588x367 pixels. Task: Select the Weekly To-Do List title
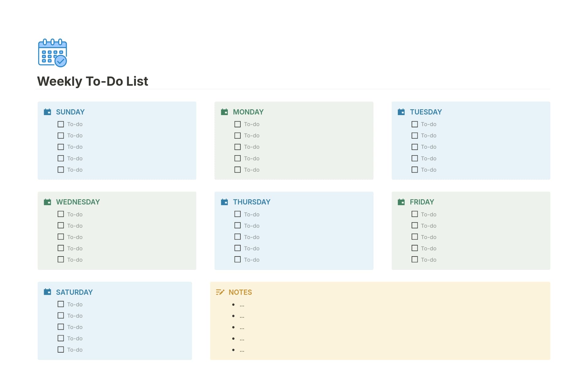[92, 81]
